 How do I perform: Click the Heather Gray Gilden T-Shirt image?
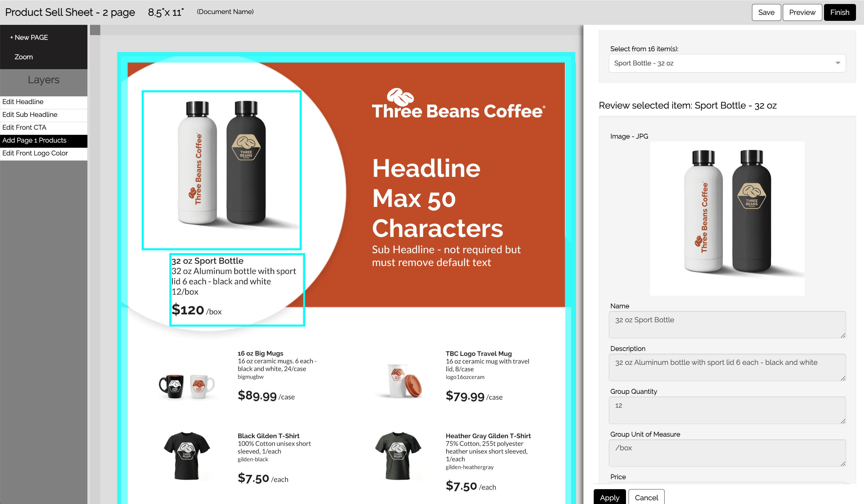[x=398, y=456]
